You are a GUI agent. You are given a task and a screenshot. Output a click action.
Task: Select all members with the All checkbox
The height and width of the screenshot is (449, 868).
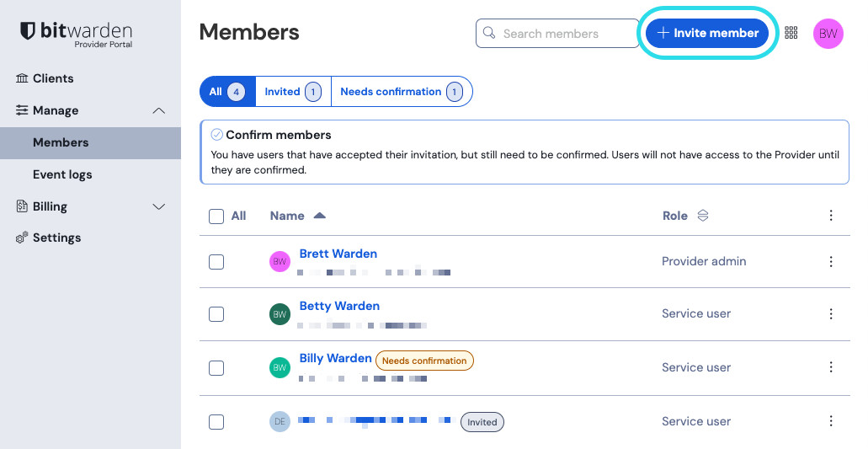pyautogui.click(x=216, y=216)
